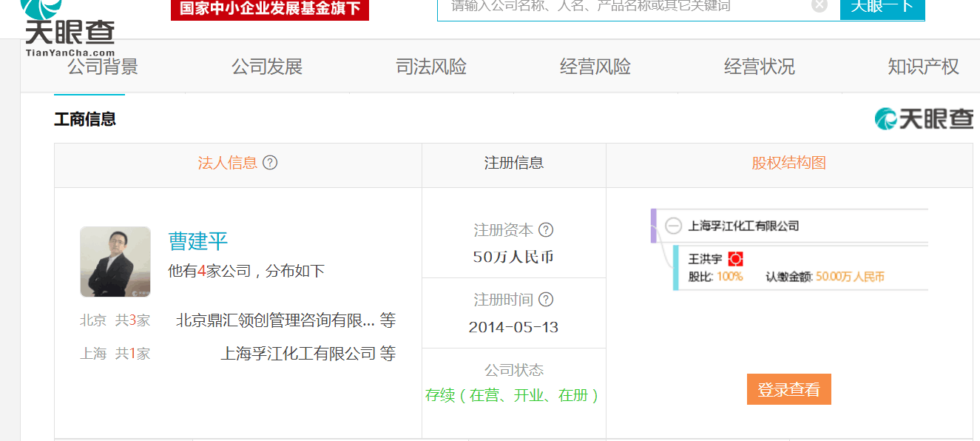Clear the search box with the X icon

819,6
